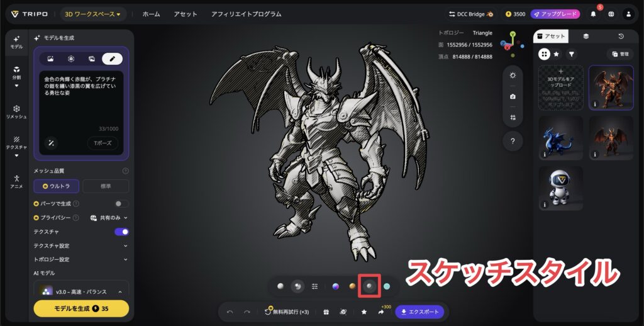The image size is (644, 326).
Task: Open the アニメ (animation) sidebar tool
Action: coord(16,181)
